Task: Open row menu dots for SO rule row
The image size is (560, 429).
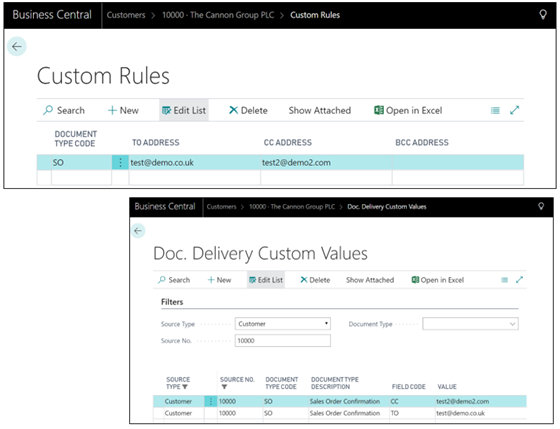Action: click(120, 163)
